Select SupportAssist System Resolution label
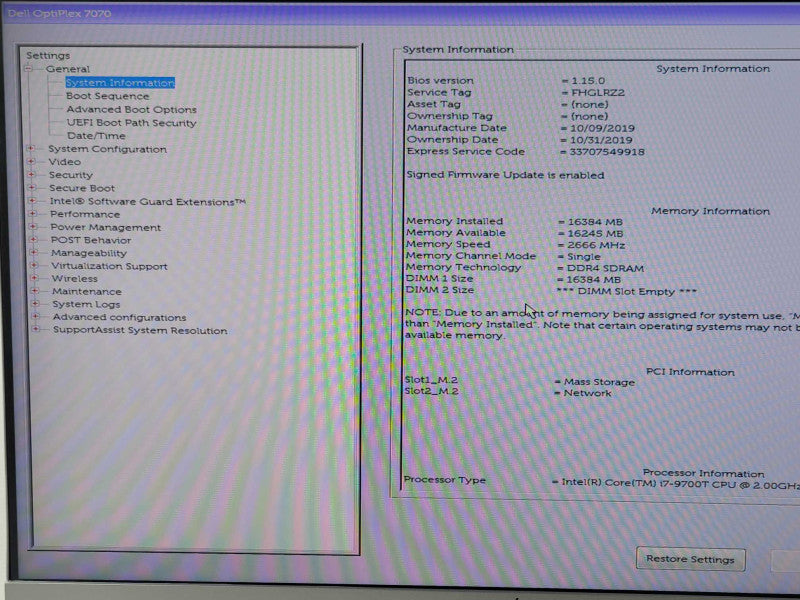 click(x=140, y=331)
